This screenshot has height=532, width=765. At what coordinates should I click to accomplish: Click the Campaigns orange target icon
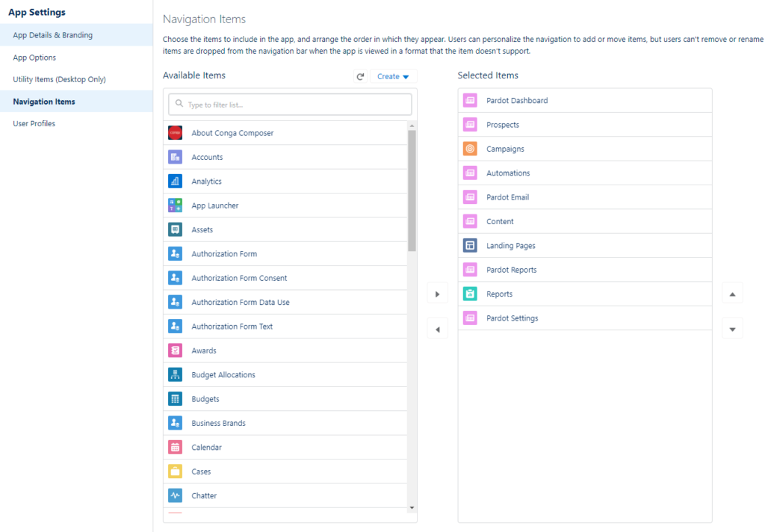470,149
